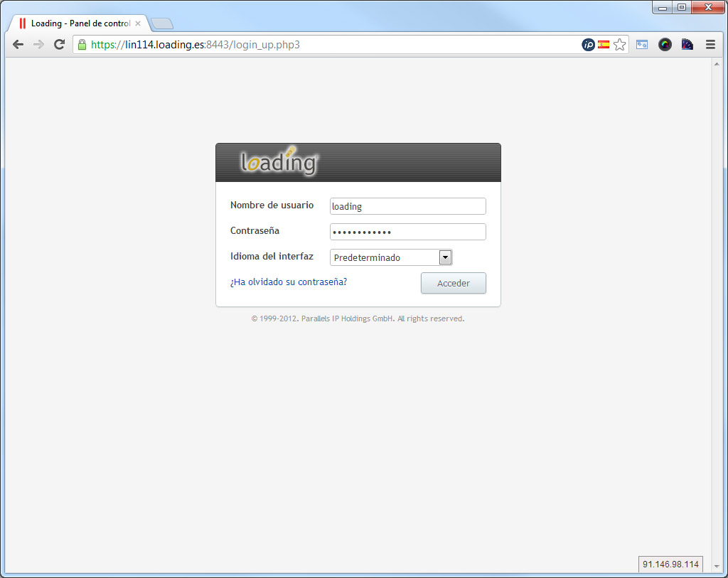Click the round color wheel extension icon
The height and width of the screenshot is (578, 728).
(x=665, y=45)
